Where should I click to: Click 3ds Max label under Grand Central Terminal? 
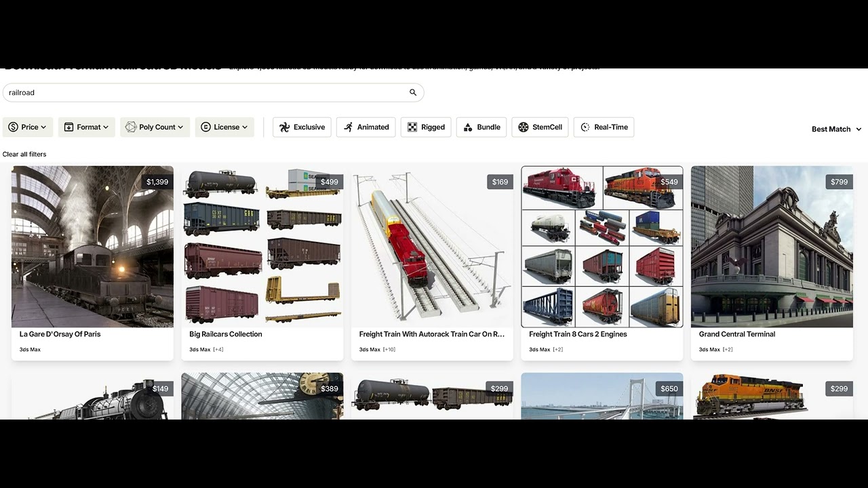(x=709, y=350)
